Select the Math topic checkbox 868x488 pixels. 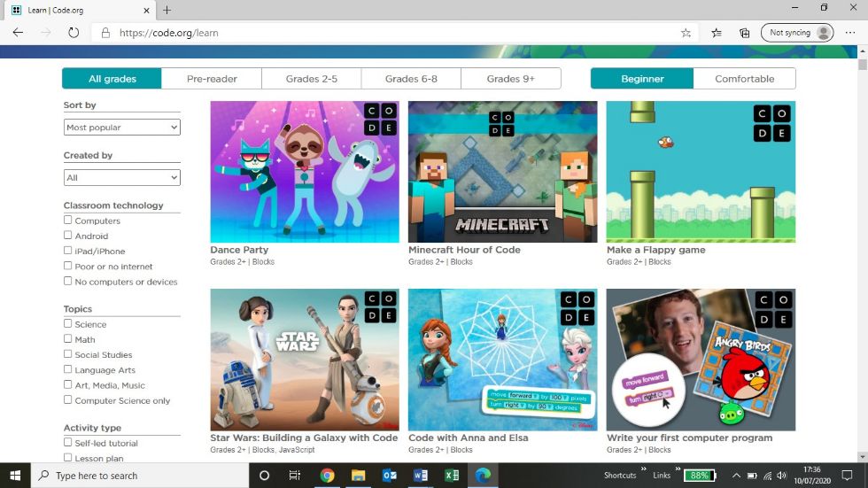(x=67, y=338)
